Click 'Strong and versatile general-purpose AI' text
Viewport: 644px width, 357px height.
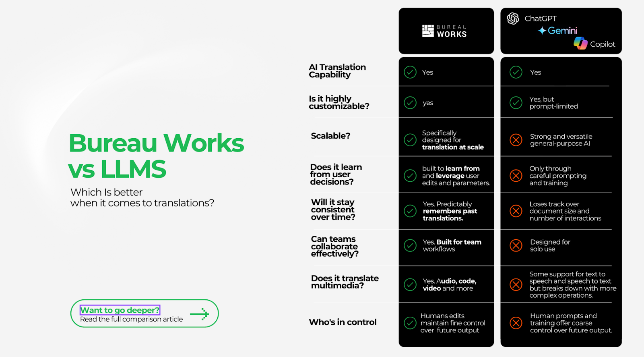561,140
